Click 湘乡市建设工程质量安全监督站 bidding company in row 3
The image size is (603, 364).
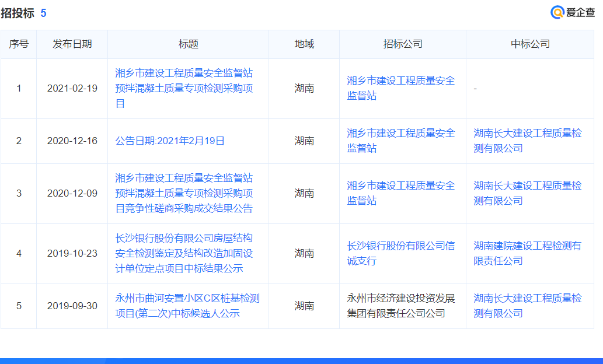pyautogui.click(x=400, y=193)
